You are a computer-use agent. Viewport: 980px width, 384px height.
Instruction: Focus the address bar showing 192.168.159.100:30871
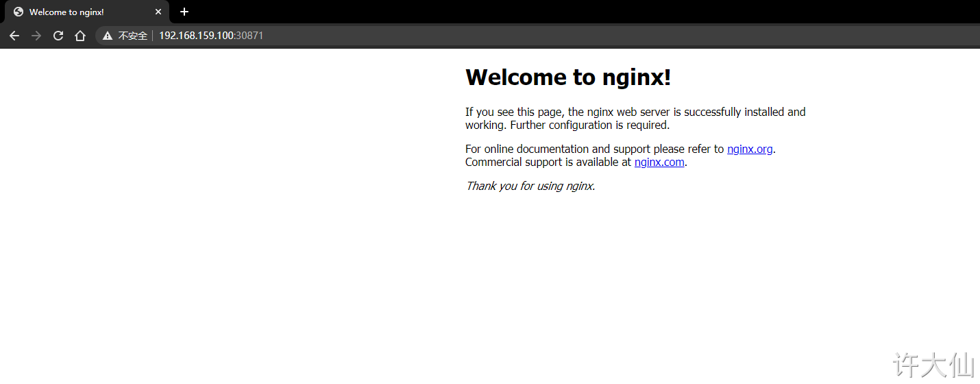click(x=537, y=36)
